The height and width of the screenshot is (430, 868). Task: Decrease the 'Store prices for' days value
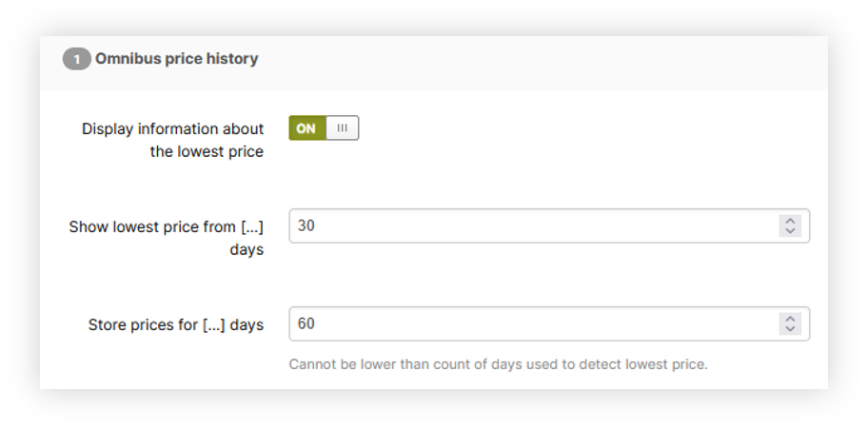790,329
